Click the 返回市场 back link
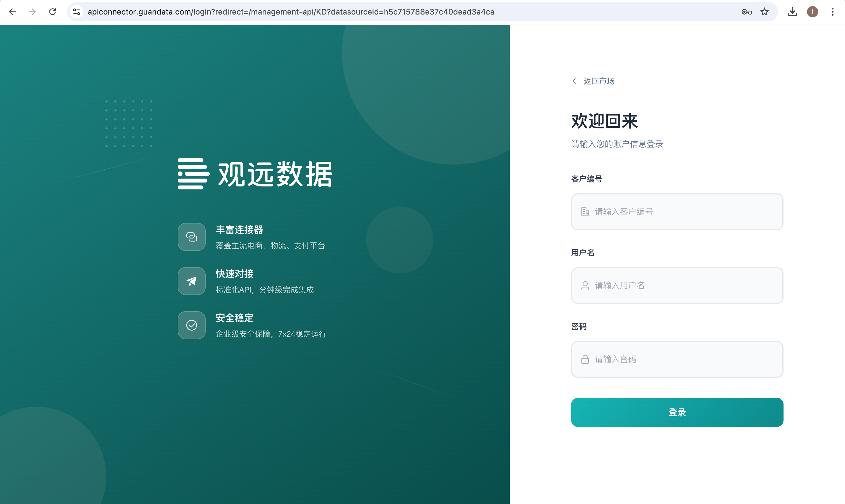This screenshot has width=845, height=504. (593, 81)
